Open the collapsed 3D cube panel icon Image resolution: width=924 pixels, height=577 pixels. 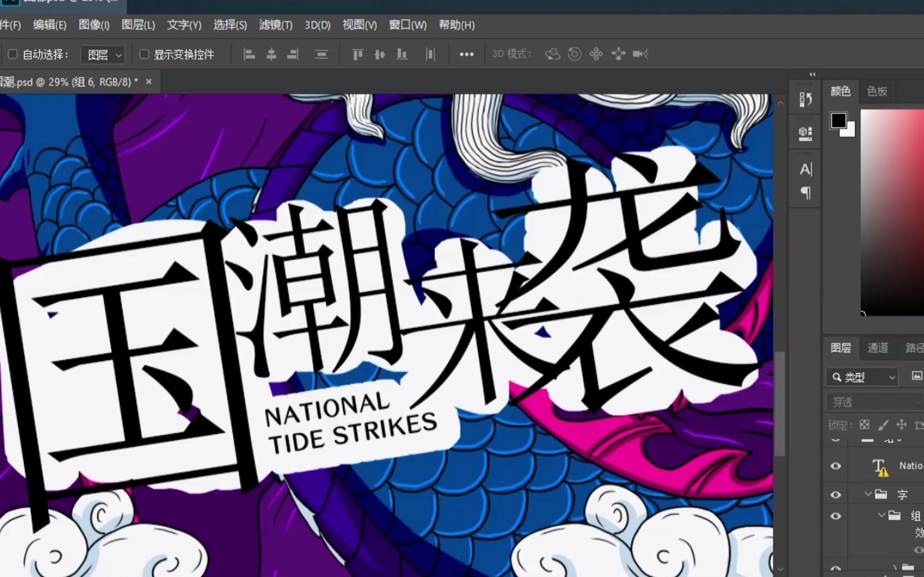(805, 133)
